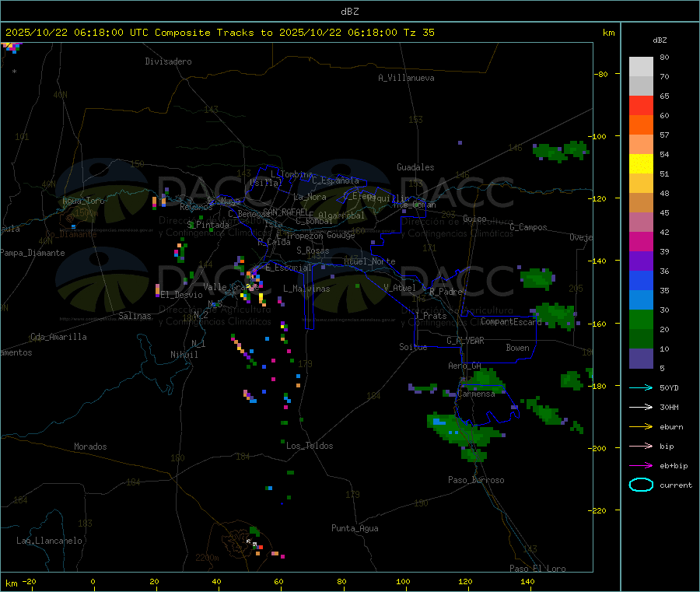Click the G_Campos map label
This screenshot has width=700, height=592.
pos(529,227)
